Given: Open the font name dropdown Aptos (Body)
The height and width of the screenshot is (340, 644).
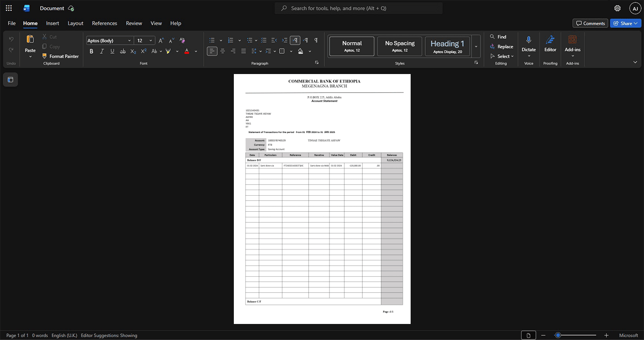Looking at the screenshot, I should [109, 41].
